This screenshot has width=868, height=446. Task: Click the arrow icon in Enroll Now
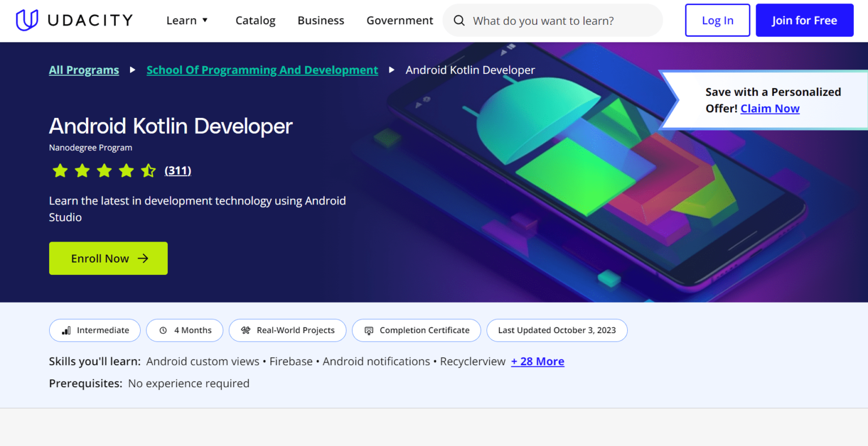click(143, 259)
